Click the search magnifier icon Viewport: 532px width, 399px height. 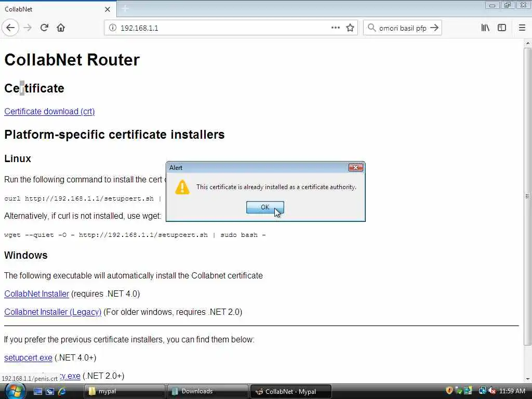pyautogui.click(x=371, y=28)
